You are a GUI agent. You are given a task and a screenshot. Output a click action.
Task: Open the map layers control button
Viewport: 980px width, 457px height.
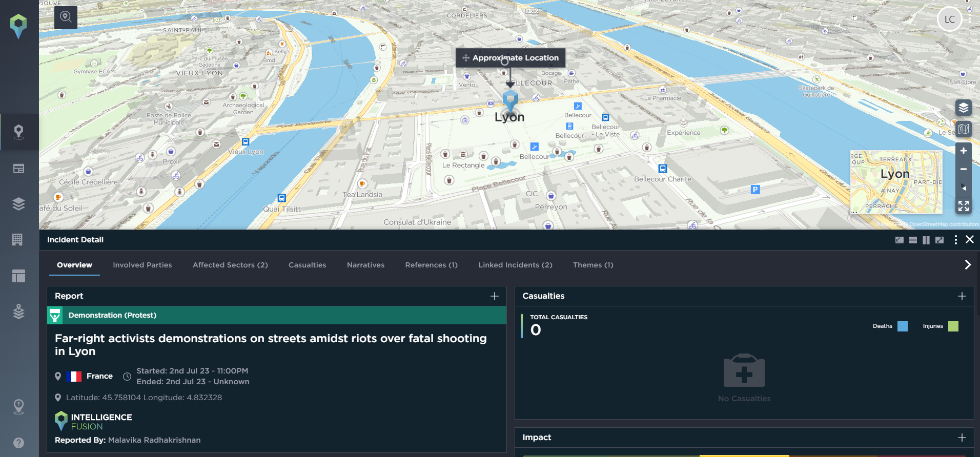tap(964, 108)
